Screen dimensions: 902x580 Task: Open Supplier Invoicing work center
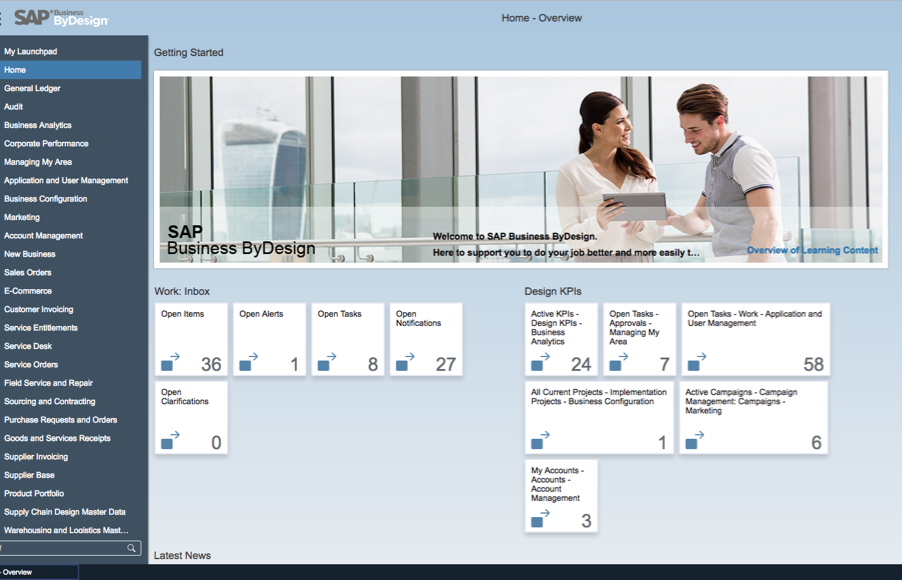tap(70, 456)
